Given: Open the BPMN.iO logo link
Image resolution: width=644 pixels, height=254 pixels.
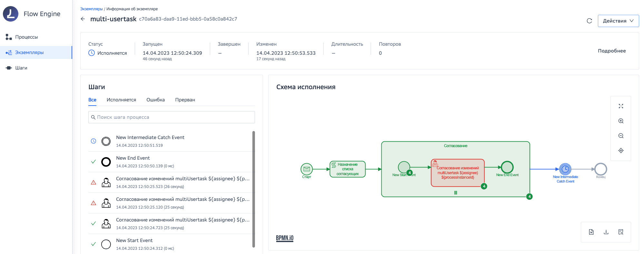Looking at the screenshot, I should 285,238.
